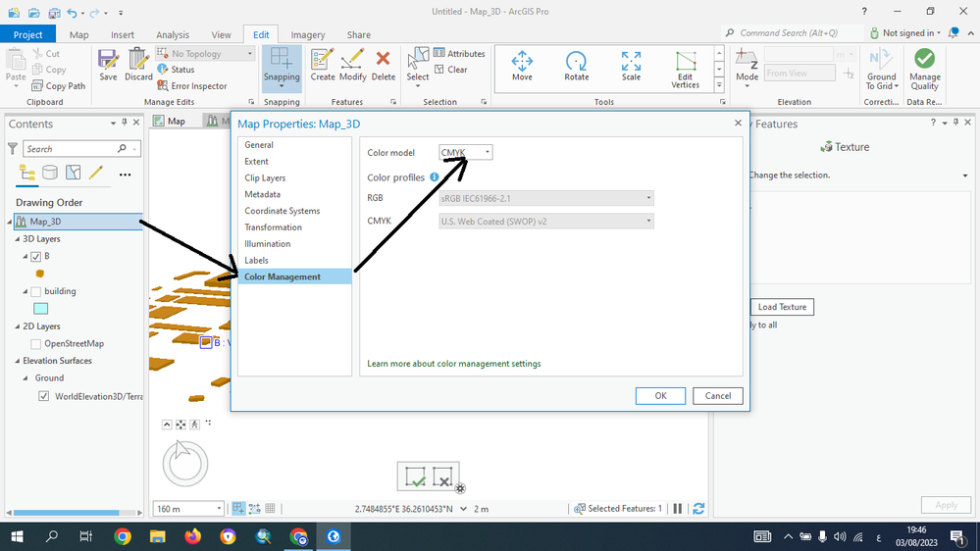
Task: Open the elevation Mode tool
Action: 747,68
